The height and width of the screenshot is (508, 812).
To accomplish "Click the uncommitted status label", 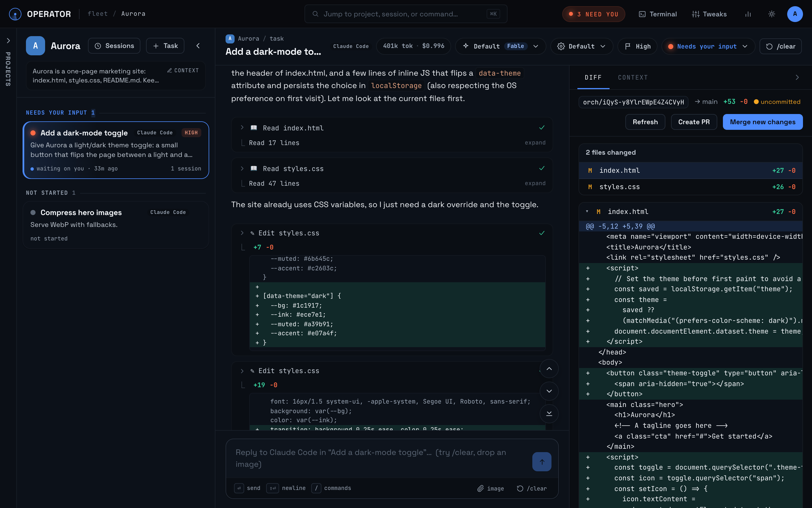I will click(x=777, y=102).
